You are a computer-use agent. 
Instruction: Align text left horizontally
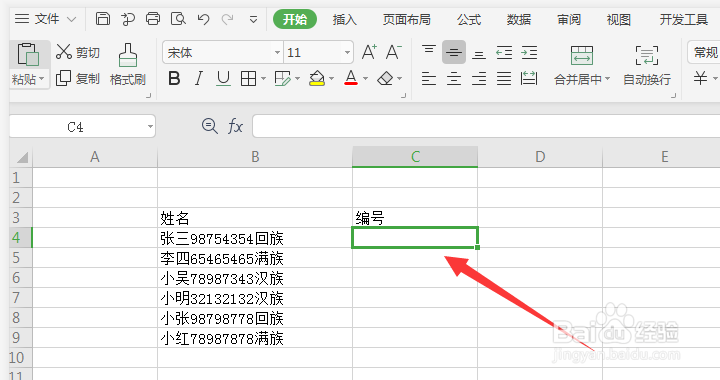point(429,78)
